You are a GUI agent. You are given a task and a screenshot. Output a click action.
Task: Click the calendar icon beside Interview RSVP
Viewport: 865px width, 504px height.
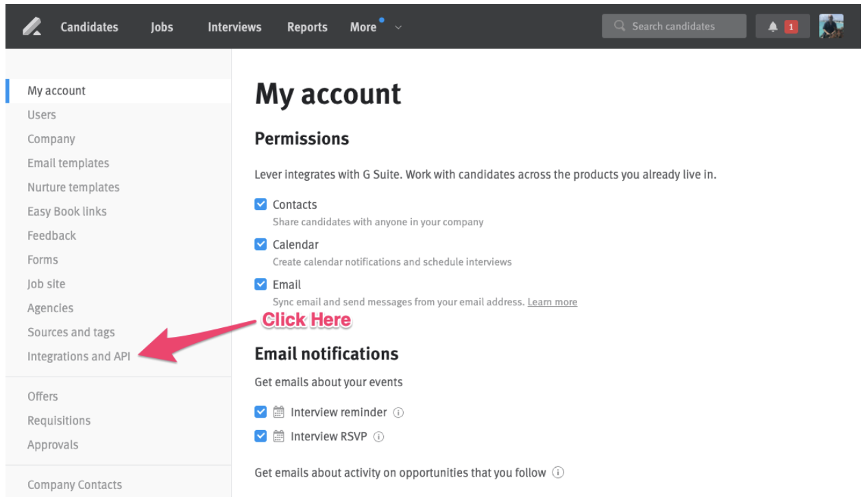click(x=278, y=436)
